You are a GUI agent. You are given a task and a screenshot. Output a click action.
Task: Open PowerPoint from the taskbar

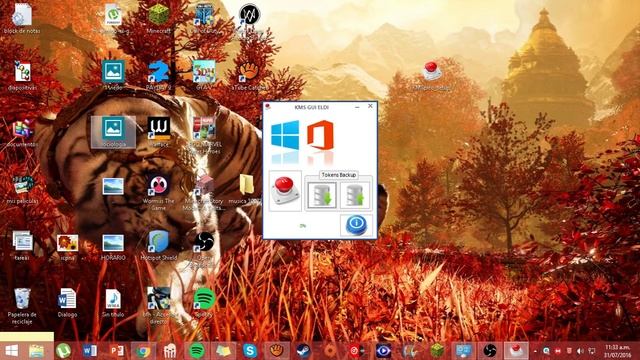tap(117, 351)
